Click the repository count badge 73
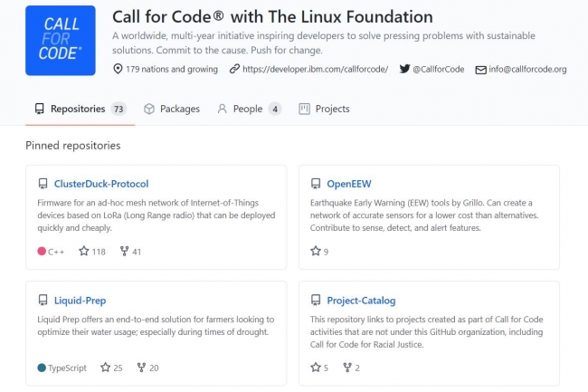The image size is (588, 392). pyautogui.click(x=119, y=110)
